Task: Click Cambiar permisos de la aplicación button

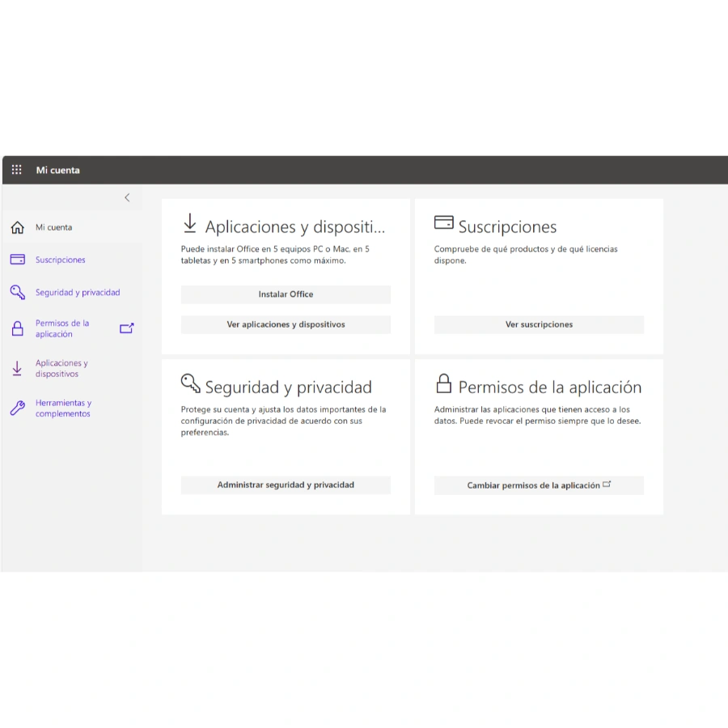Action: click(539, 485)
